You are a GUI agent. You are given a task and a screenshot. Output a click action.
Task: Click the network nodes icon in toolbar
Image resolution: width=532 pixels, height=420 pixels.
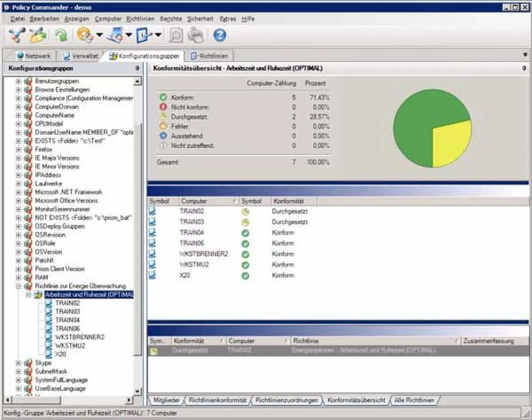17,35
